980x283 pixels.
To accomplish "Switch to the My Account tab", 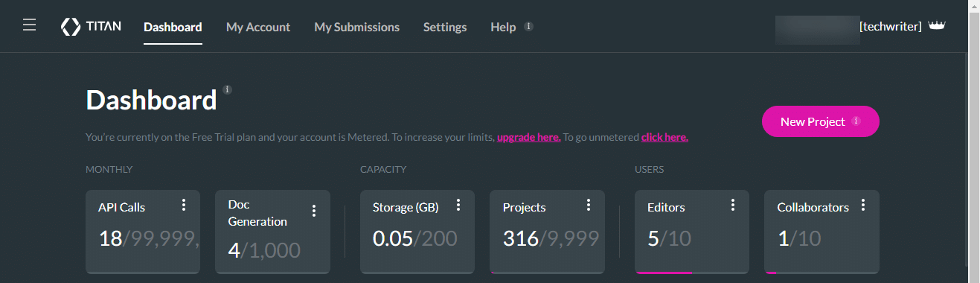I will pos(258,27).
